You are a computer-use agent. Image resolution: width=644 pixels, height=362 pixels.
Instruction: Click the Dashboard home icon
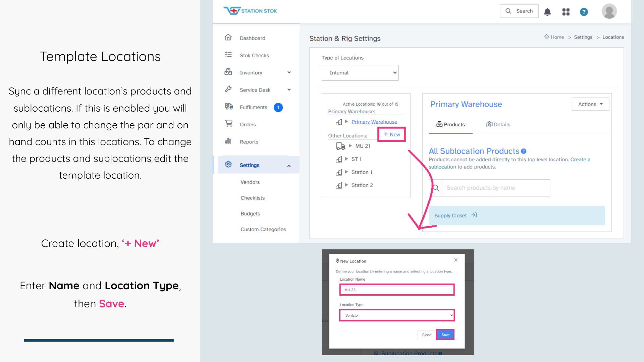[x=228, y=38]
